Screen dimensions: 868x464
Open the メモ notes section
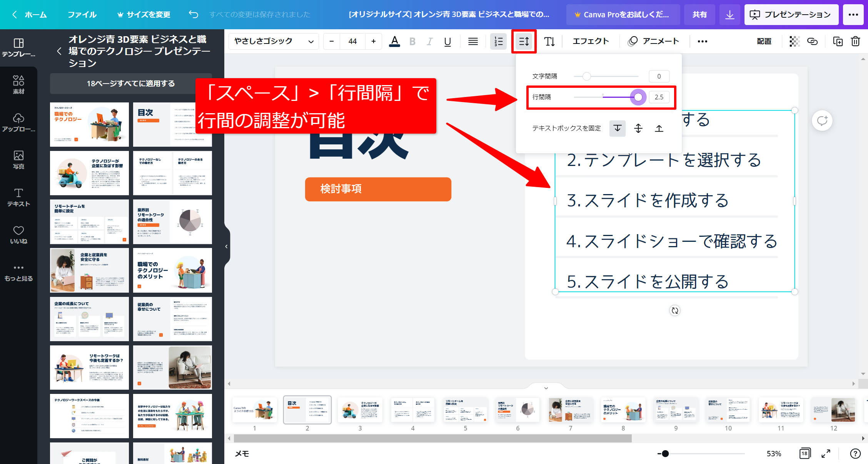tap(242, 454)
